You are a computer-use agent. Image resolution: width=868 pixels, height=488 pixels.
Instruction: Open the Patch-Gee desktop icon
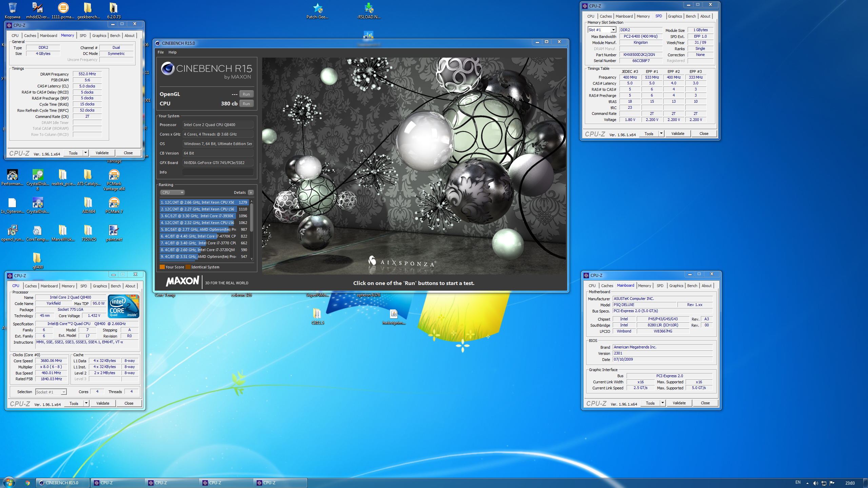point(317,11)
